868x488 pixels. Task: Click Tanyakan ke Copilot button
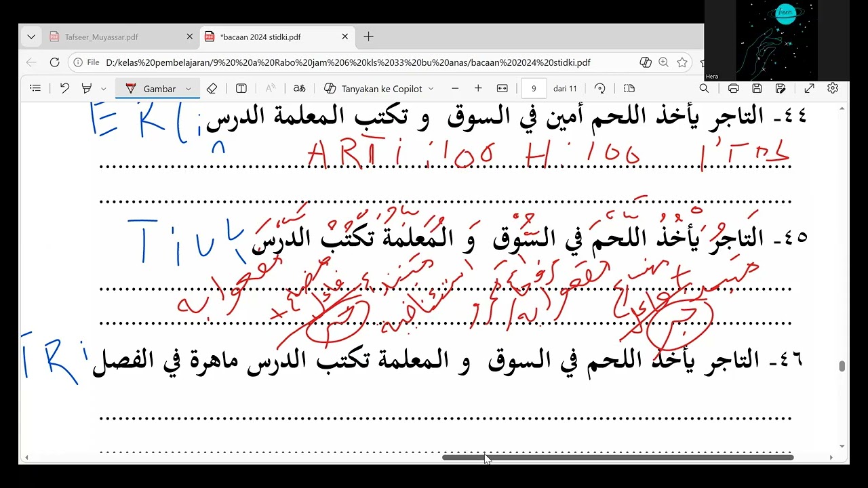(x=374, y=89)
